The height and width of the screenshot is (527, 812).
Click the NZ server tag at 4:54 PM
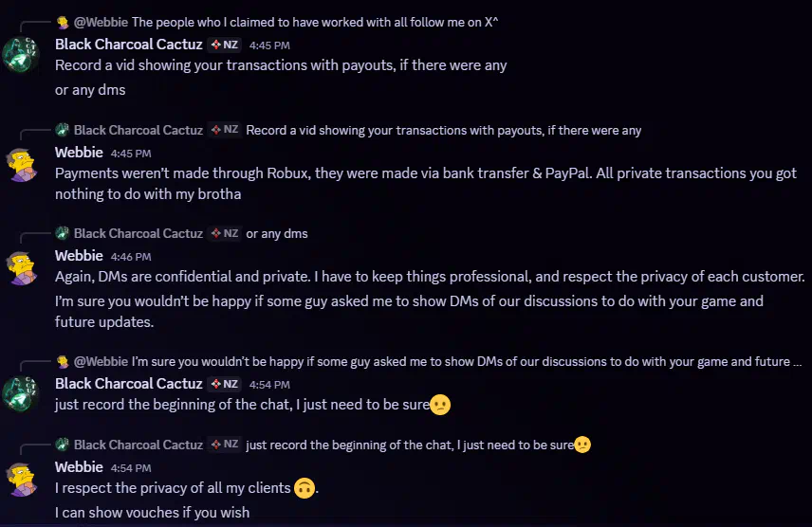[x=224, y=384]
